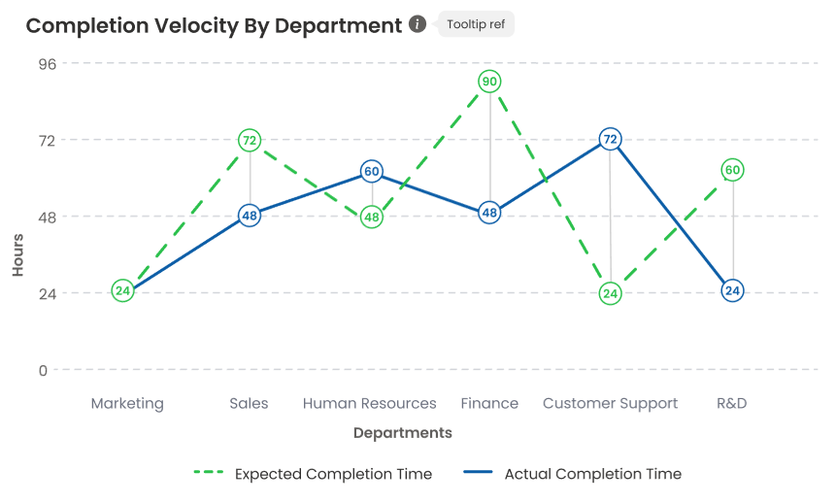This screenshot has width=836, height=504.
Task: Click the Marketing expected 24 data point
Action: (x=122, y=290)
